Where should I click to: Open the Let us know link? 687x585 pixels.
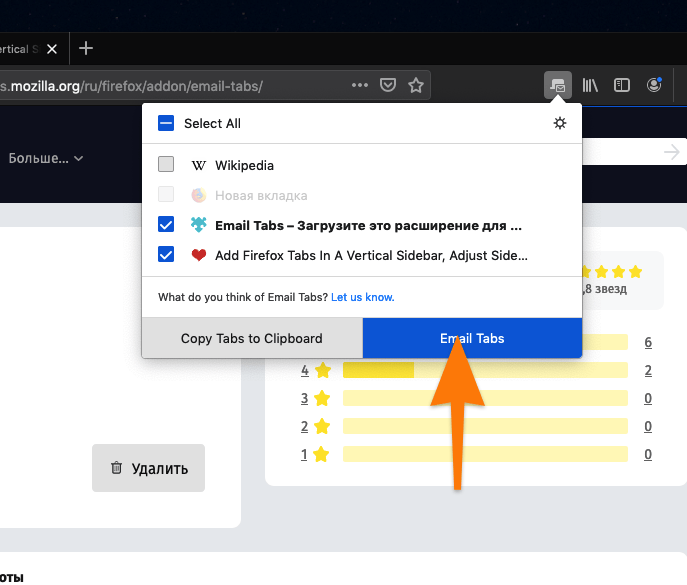coord(363,297)
